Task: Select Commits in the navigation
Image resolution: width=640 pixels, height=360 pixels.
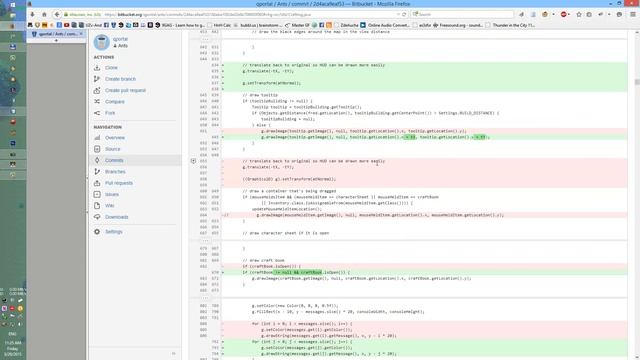Action: point(114,160)
